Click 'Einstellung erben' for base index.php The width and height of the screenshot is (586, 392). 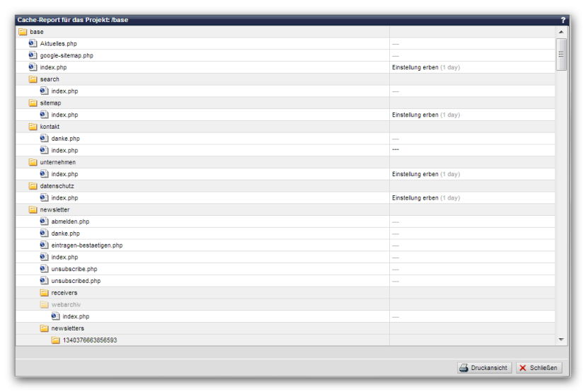pos(415,67)
